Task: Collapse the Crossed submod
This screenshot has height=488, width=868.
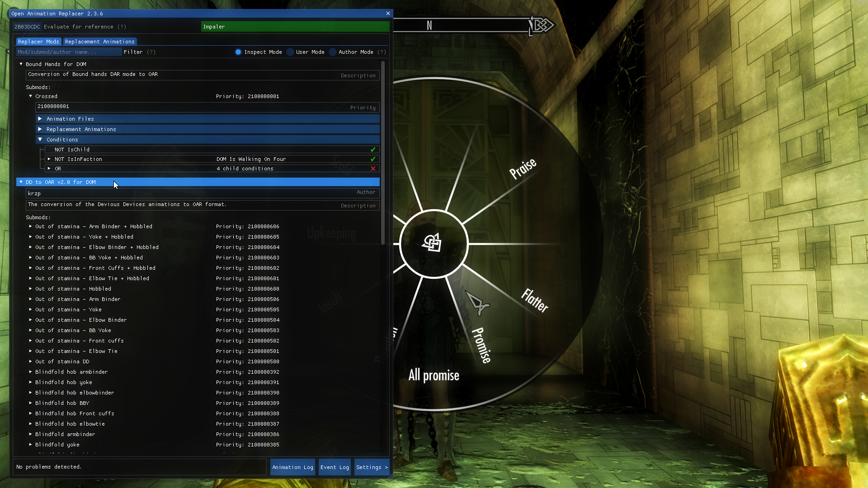Action: coord(30,96)
